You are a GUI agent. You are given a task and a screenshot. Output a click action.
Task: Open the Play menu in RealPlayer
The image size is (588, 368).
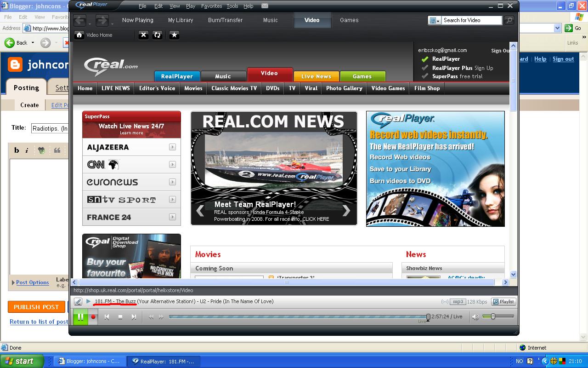191,6
